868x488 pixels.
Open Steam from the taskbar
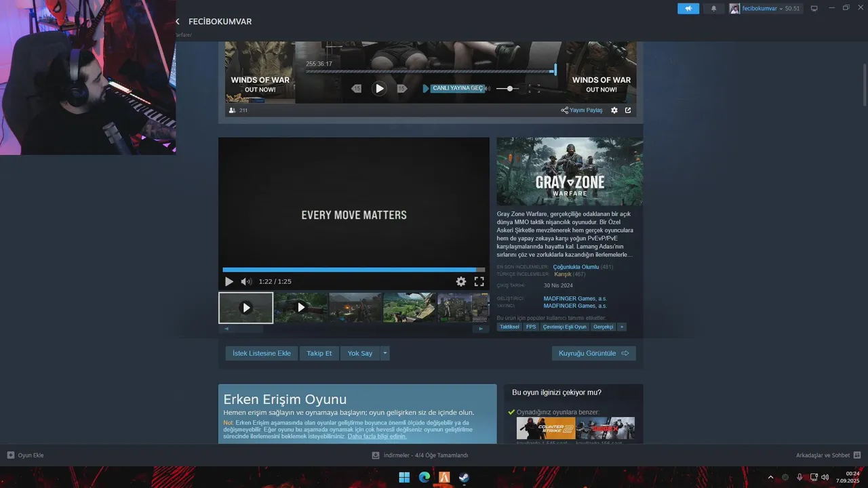point(464,477)
